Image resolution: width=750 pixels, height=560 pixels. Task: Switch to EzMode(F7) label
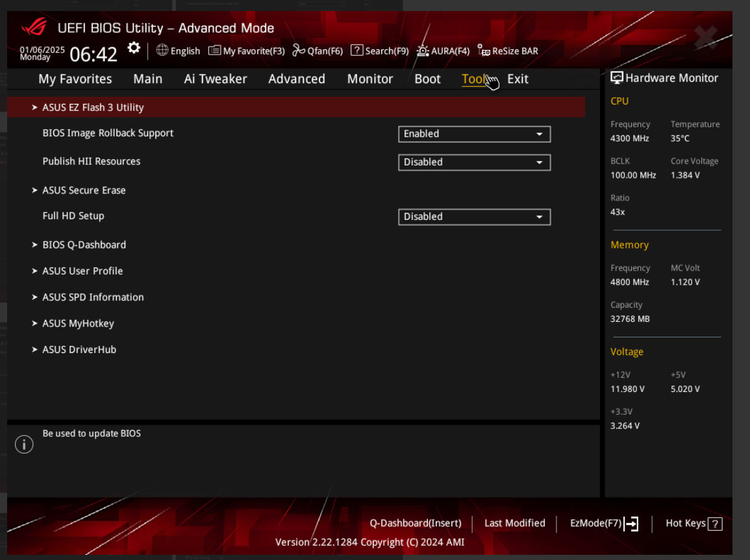(x=595, y=523)
